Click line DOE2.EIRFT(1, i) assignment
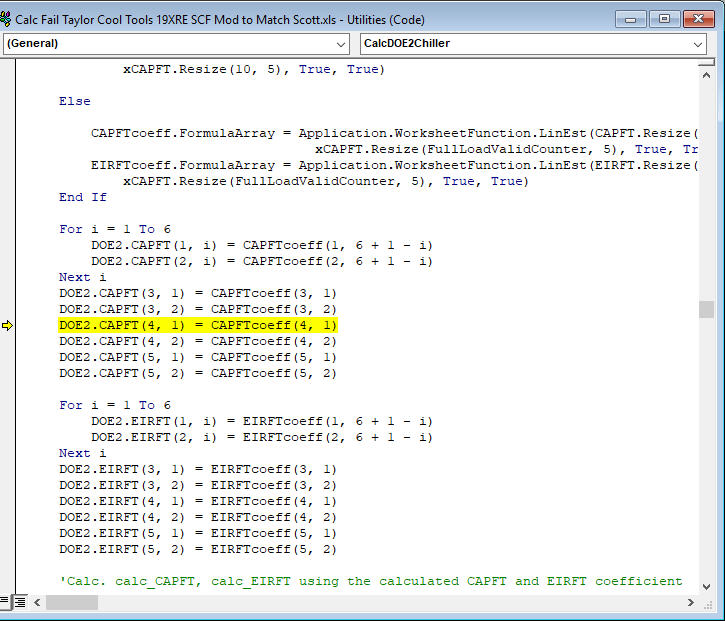The height and width of the screenshot is (621, 725). pos(262,422)
